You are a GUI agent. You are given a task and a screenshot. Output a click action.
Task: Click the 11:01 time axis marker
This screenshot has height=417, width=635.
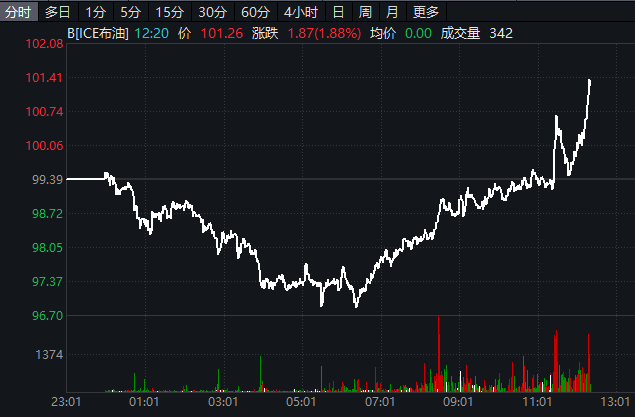tap(537, 401)
